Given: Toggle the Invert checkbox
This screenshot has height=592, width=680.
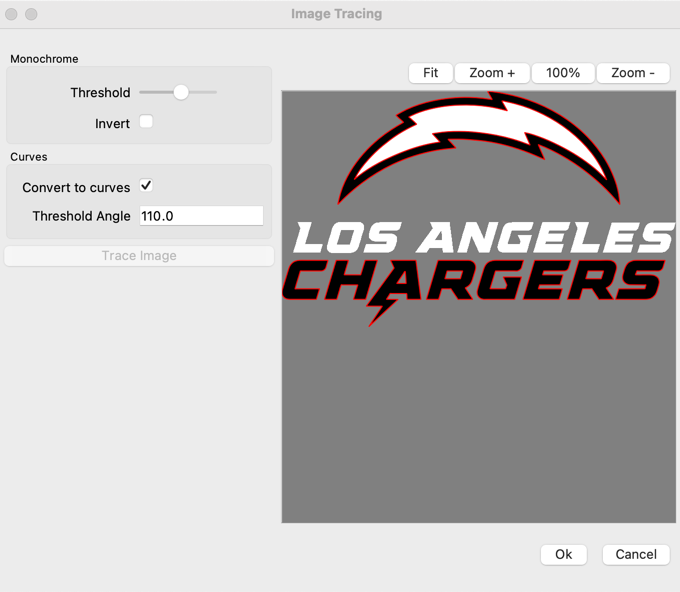Looking at the screenshot, I should pos(146,121).
